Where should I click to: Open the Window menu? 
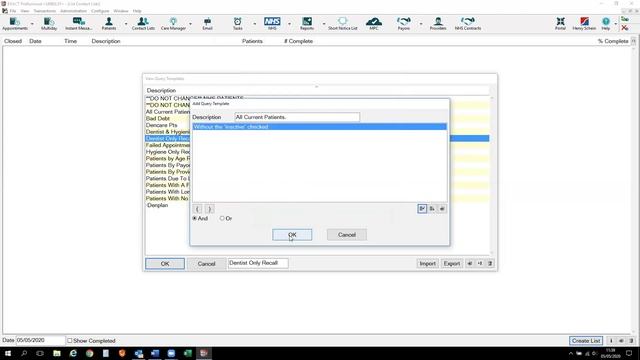point(121,11)
